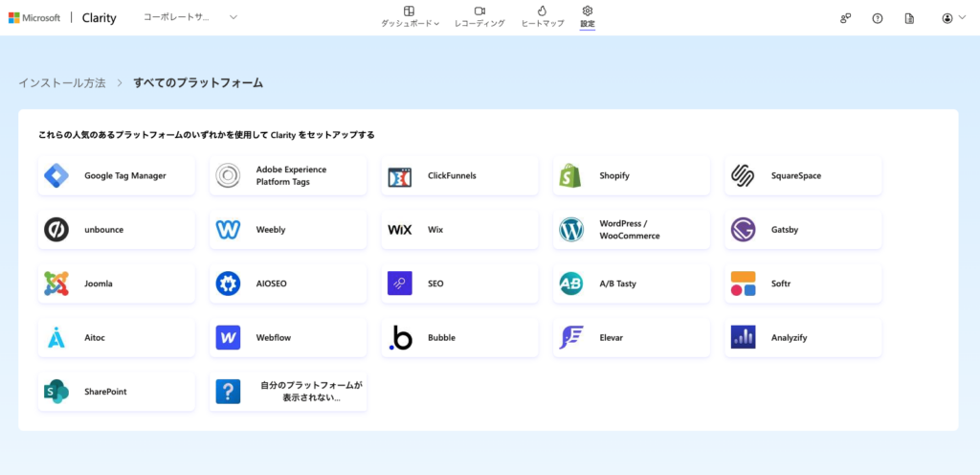Click the WordPress logo icon
Viewport: 980px width, 475px height.
571,230
